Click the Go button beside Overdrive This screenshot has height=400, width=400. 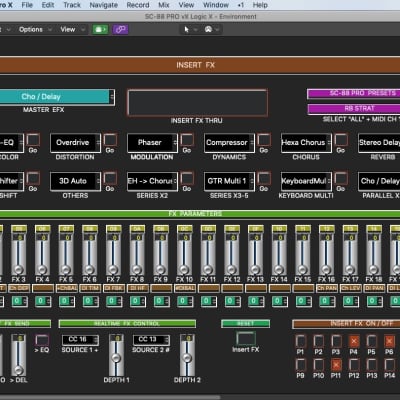pyautogui.click(x=110, y=140)
